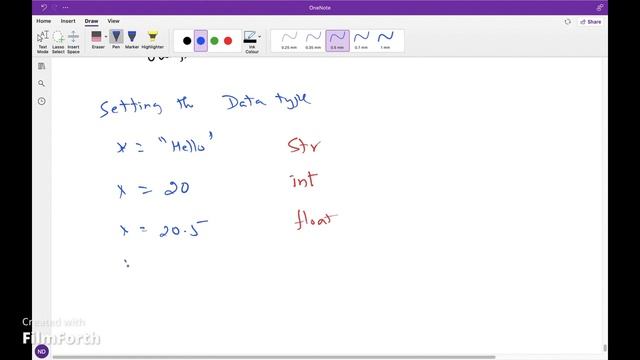Select the Marker tool

[x=132, y=40]
